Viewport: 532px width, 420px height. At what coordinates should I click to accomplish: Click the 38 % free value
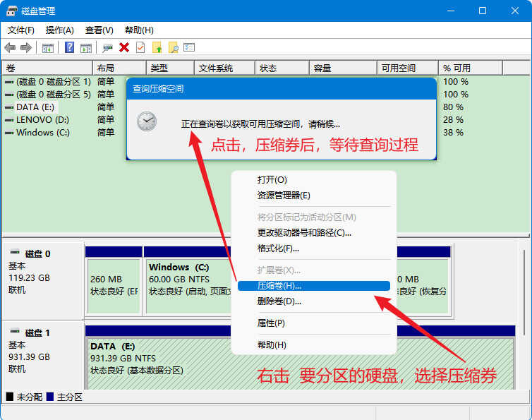453,133
